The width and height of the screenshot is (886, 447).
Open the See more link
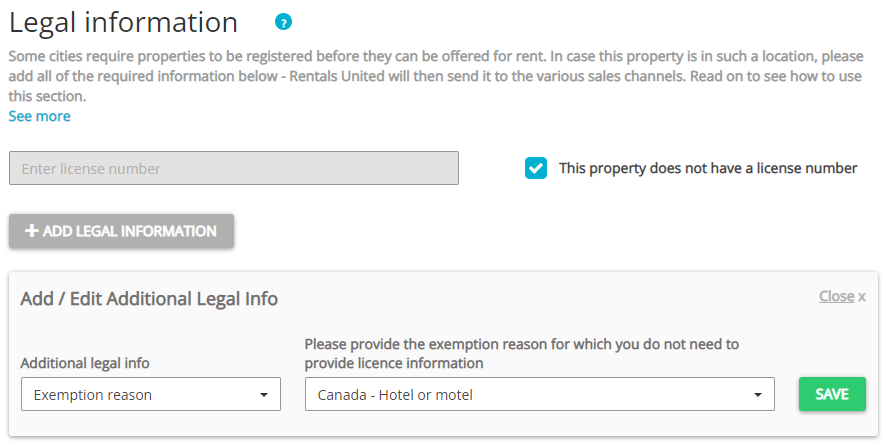(40, 116)
